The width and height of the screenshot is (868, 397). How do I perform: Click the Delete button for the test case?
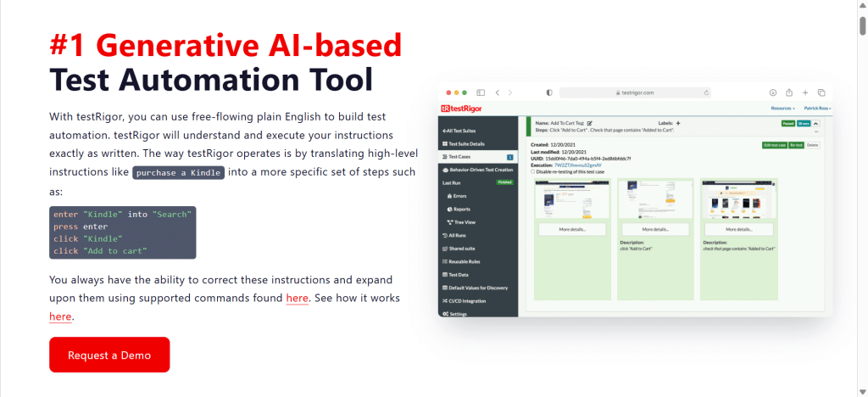(812, 145)
